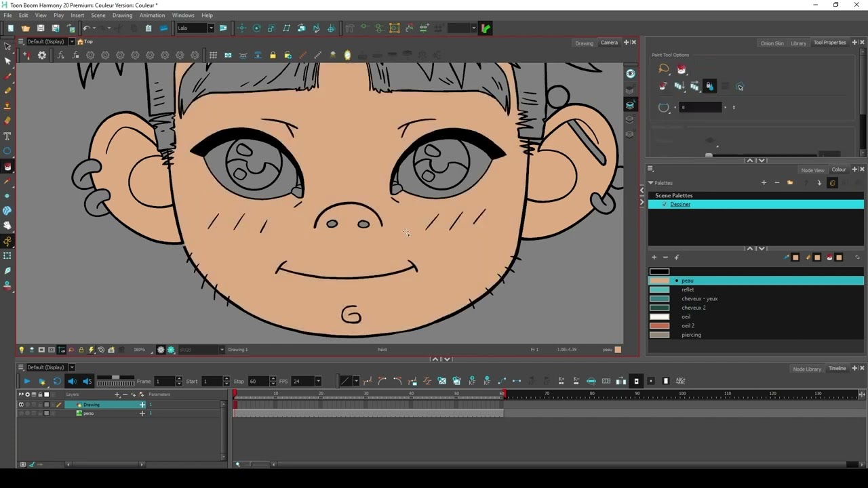Save the scene using the floppy disk icon

(x=41, y=28)
